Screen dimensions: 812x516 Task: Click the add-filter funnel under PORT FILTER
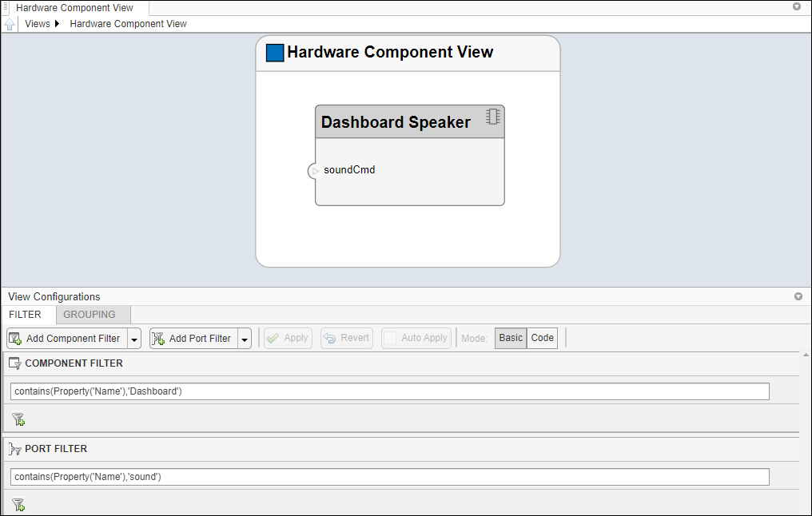[x=18, y=504]
